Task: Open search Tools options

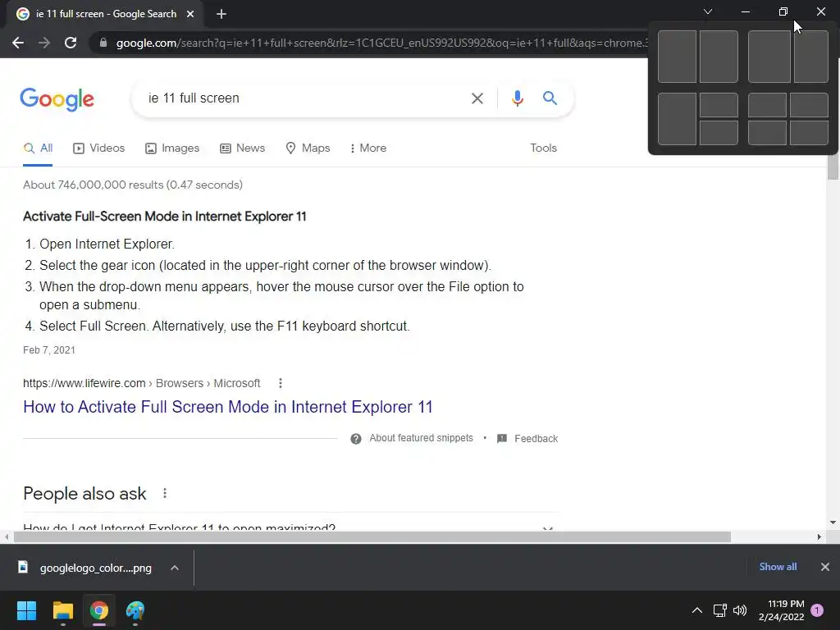Action: pyautogui.click(x=543, y=148)
